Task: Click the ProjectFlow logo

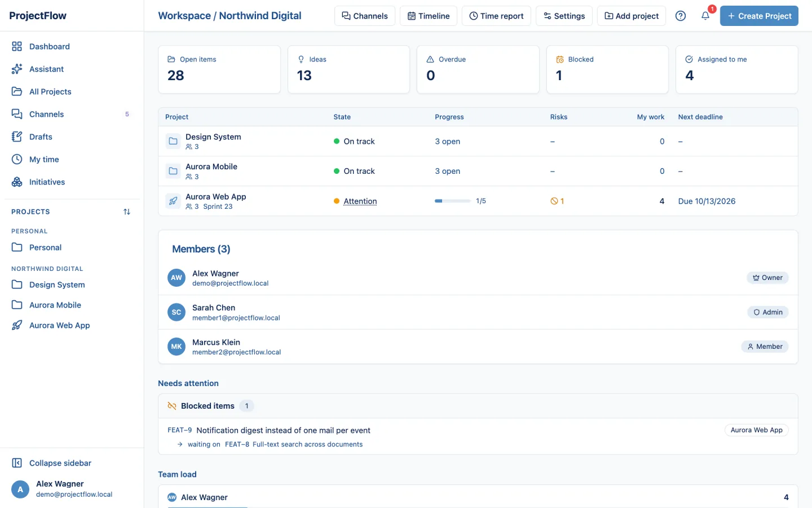Action: [x=38, y=16]
